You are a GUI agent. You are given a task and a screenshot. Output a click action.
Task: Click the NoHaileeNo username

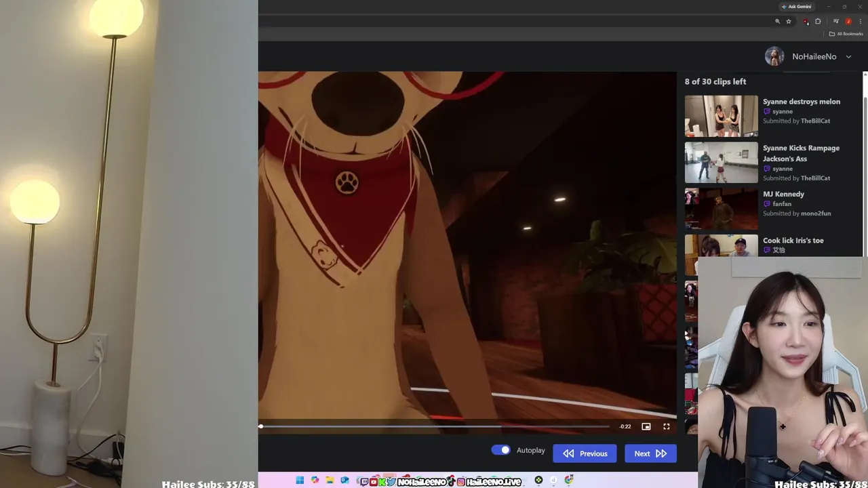click(814, 57)
